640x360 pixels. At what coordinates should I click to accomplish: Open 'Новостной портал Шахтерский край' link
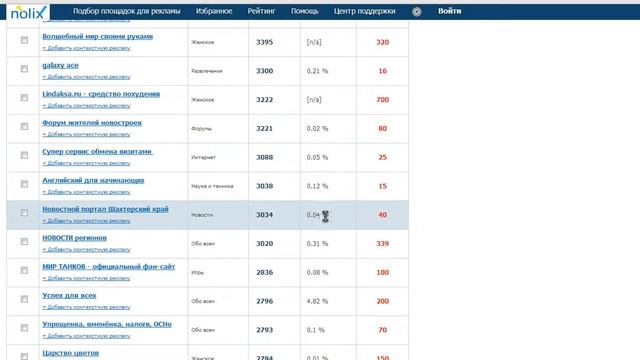click(105, 209)
